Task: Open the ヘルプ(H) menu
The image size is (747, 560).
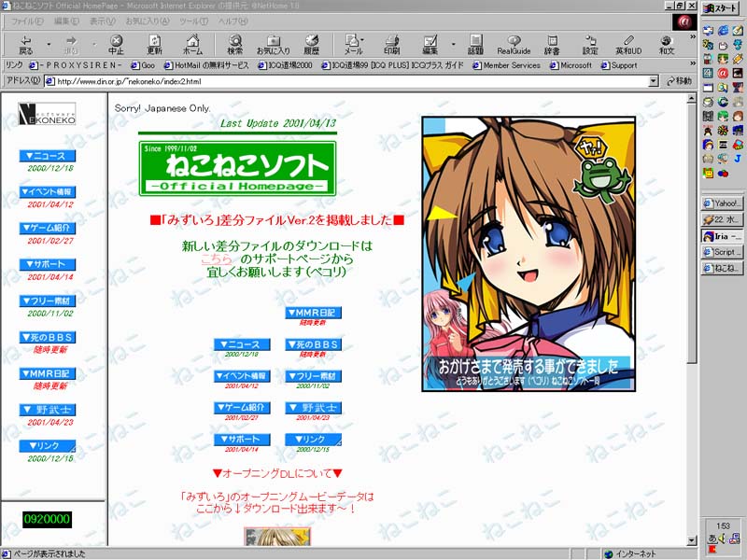Action: [233, 21]
